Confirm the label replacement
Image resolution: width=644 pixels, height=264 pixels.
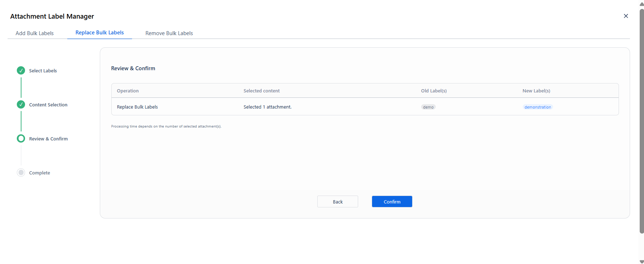392,202
